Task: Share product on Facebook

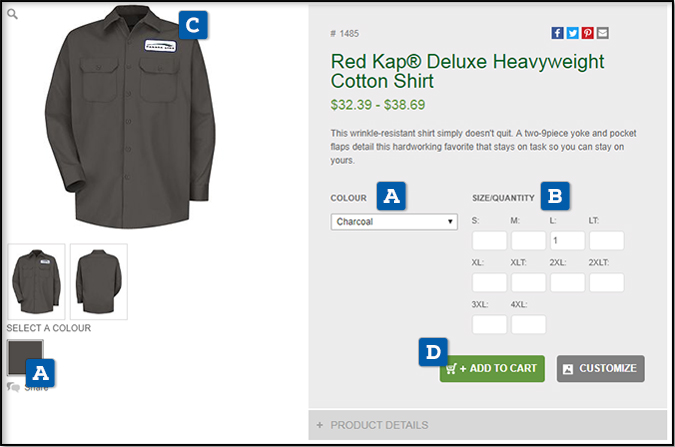Action: pos(558,33)
